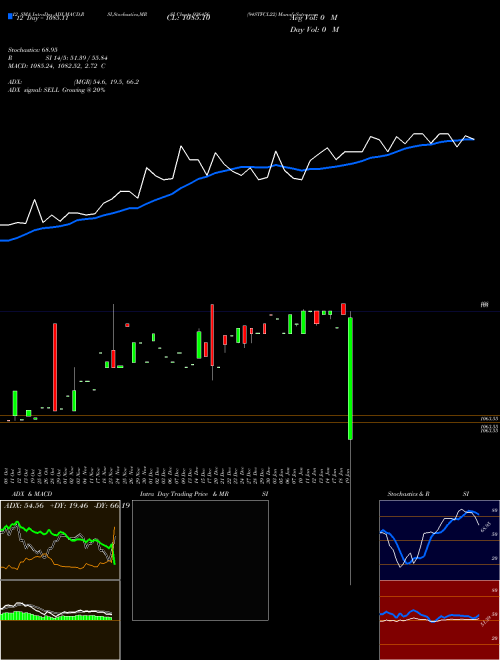Click the 1063.33 price level label

[x=489, y=419]
